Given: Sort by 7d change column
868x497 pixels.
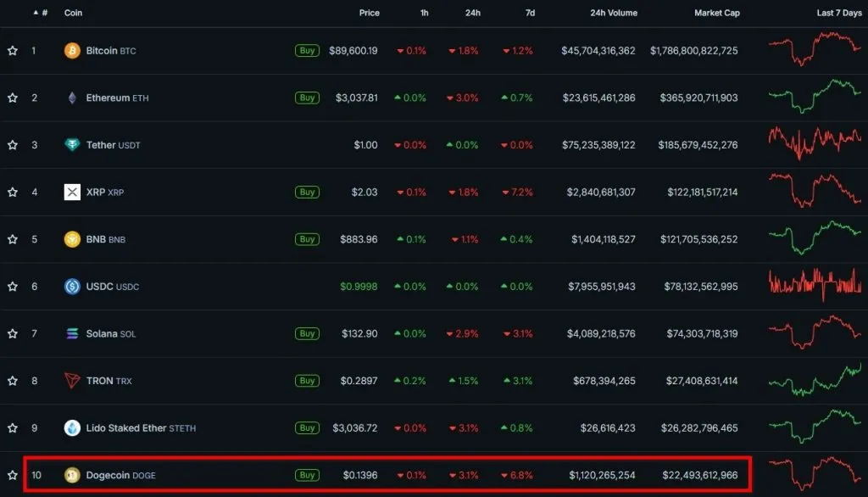Looking at the screenshot, I should point(531,12).
